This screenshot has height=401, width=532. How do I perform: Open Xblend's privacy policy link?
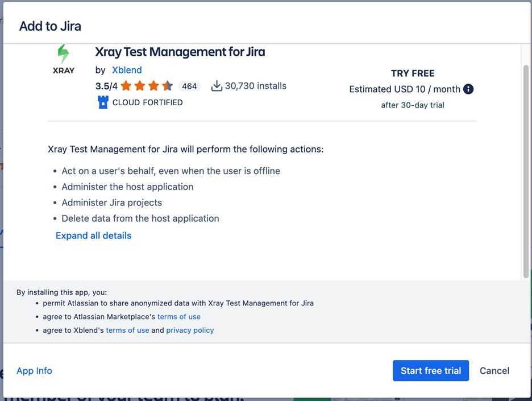point(190,330)
